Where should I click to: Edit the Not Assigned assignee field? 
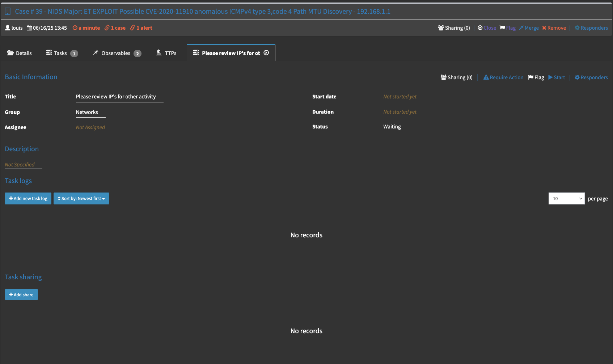90,127
